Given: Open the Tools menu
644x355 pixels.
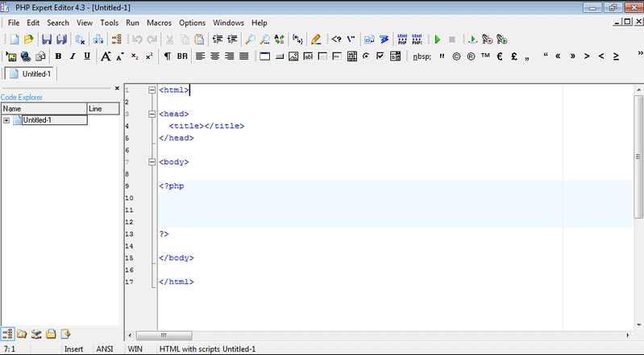Looking at the screenshot, I should 110,23.
